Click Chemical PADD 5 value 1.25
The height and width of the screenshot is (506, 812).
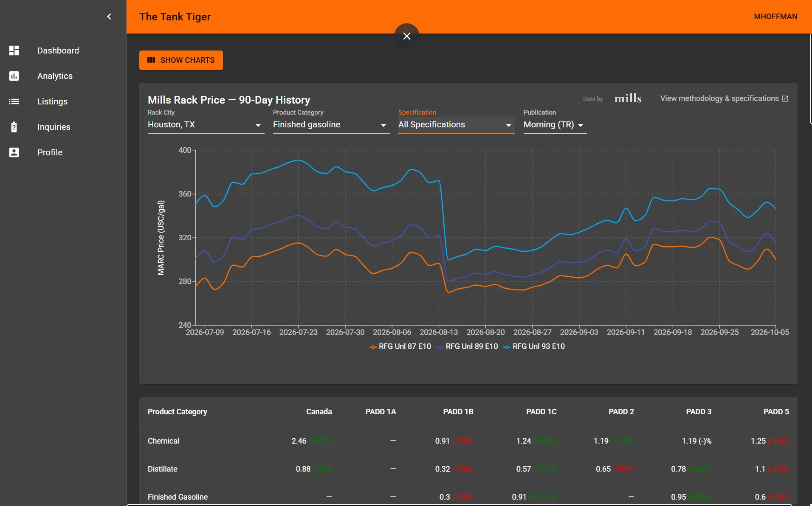coord(758,441)
